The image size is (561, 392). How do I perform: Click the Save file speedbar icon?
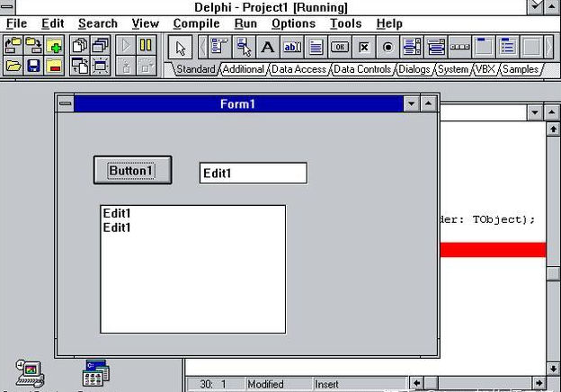(34, 65)
